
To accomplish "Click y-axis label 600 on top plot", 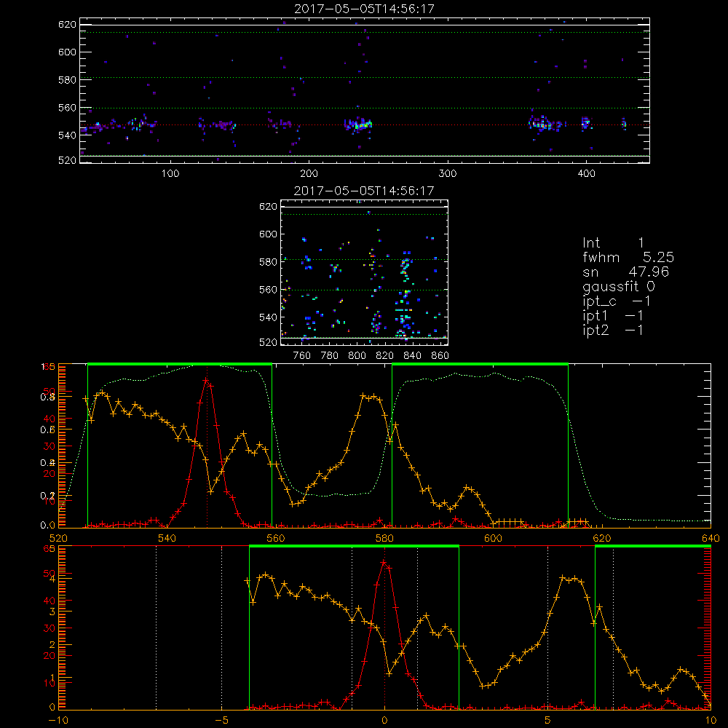I will coord(67,52).
